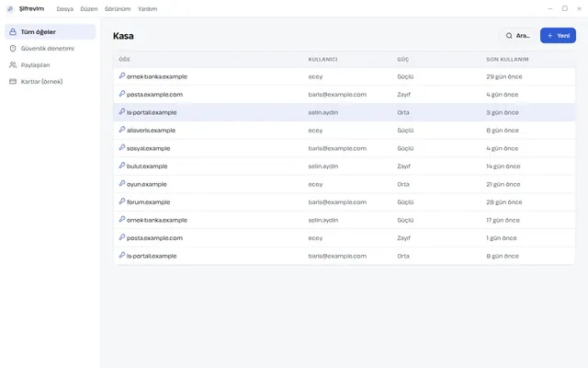Minimize the Şifrevim window
Viewport: 588px width, 368px height.
[550, 8]
